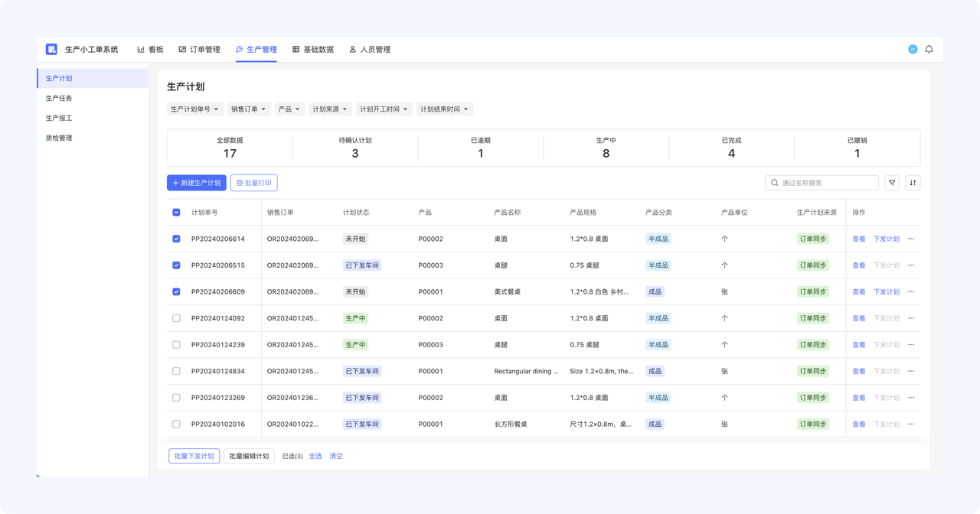The image size is (980, 514).
Task: Click the 新建生产计划 button
Action: coord(197,183)
